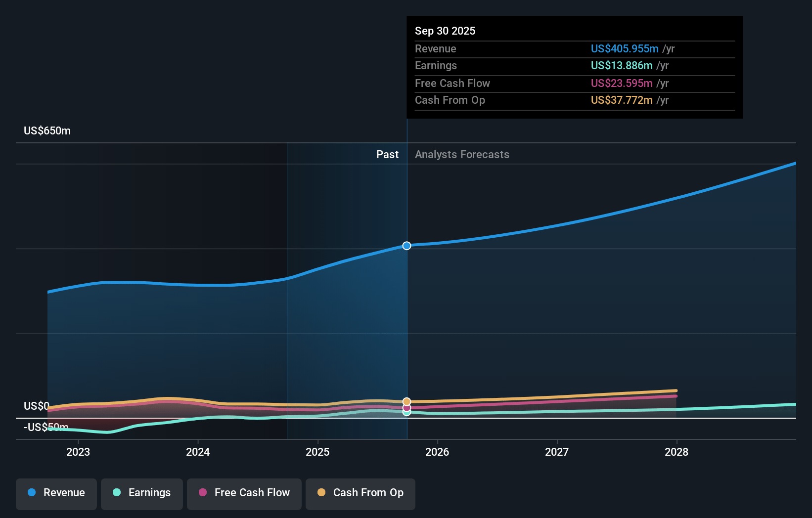Click the Sep 30 2025 tooltip date header
The width and height of the screenshot is (812, 518).
click(445, 31)
